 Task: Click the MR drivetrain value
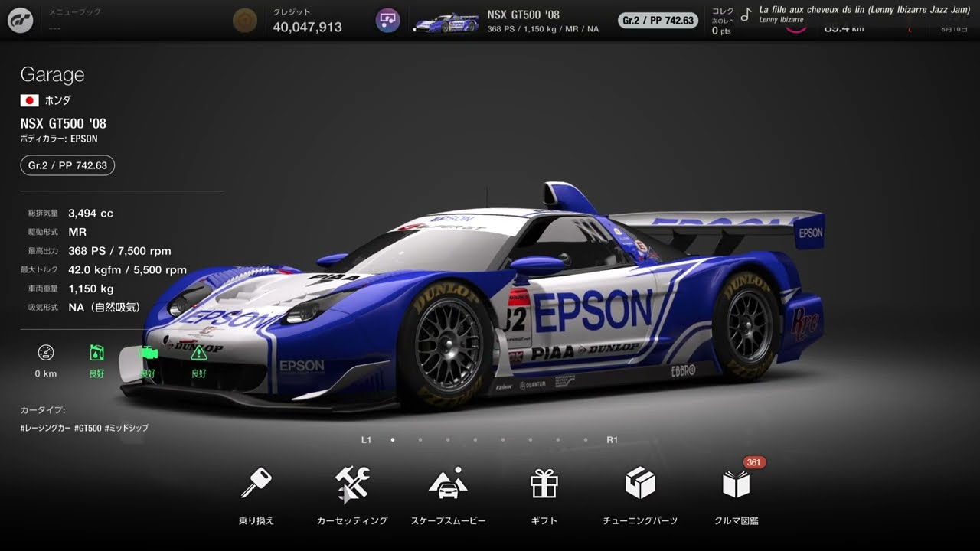click(x=77, y=232)
